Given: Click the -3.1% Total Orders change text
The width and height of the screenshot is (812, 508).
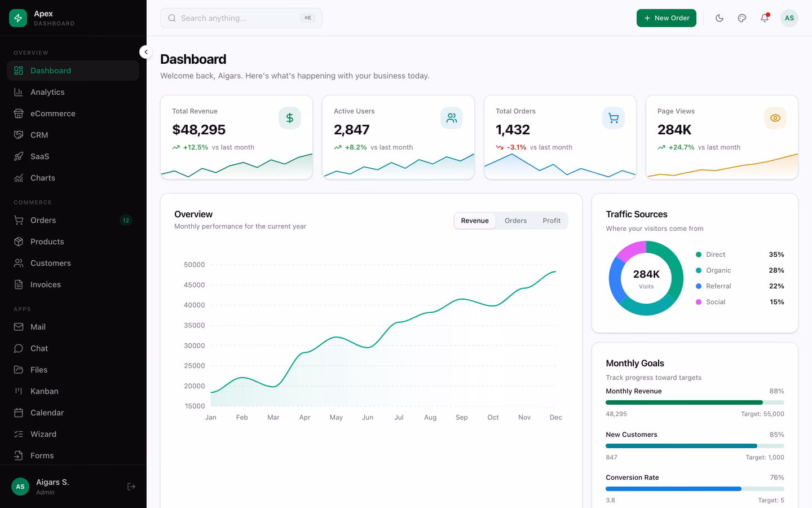Looking at the screenshot, I should click(517, 147).
